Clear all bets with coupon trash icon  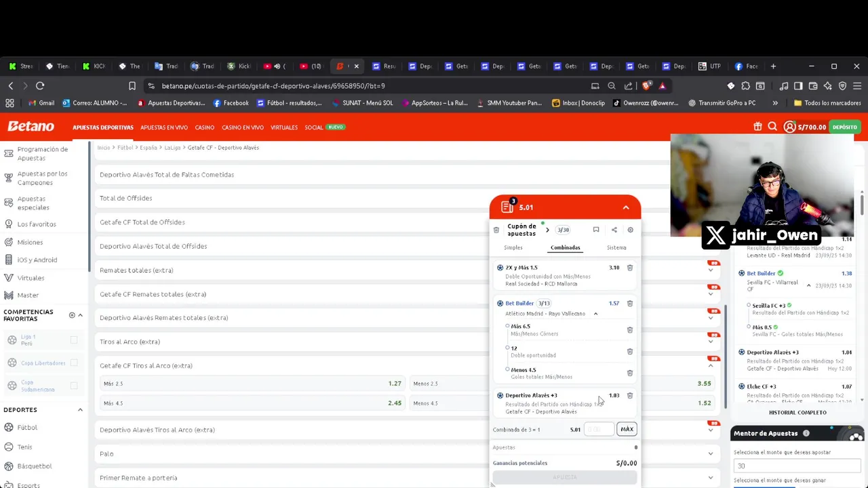point(496,230)
